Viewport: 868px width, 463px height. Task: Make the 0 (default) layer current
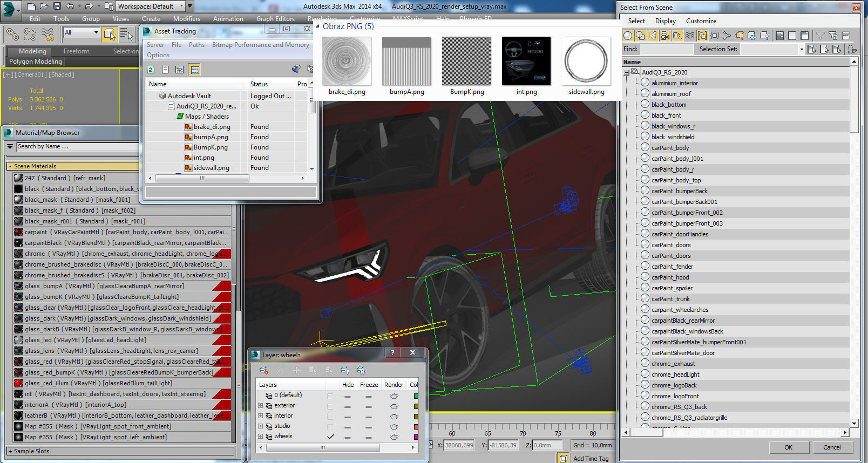330,396
